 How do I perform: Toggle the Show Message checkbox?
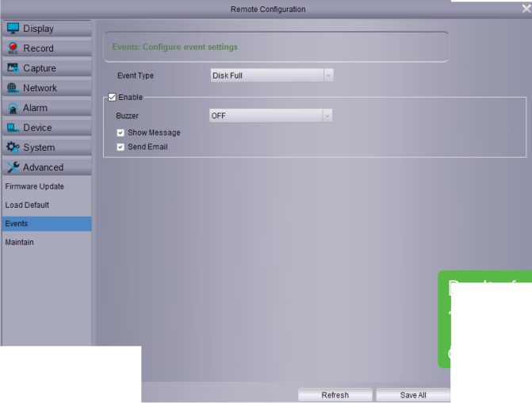[121, 132]
